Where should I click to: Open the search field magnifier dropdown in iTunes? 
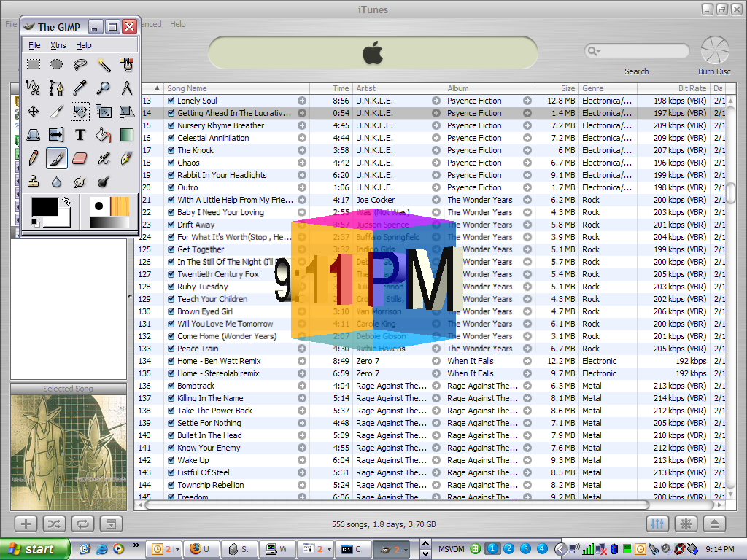594,51
